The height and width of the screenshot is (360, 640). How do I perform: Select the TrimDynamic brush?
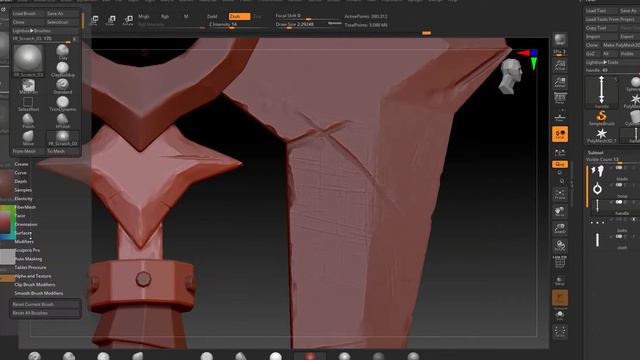point(62,104)
